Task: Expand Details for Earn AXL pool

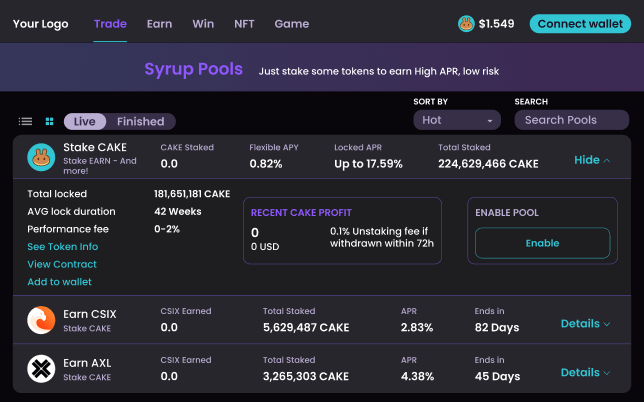Action: (x=585, y=373)
